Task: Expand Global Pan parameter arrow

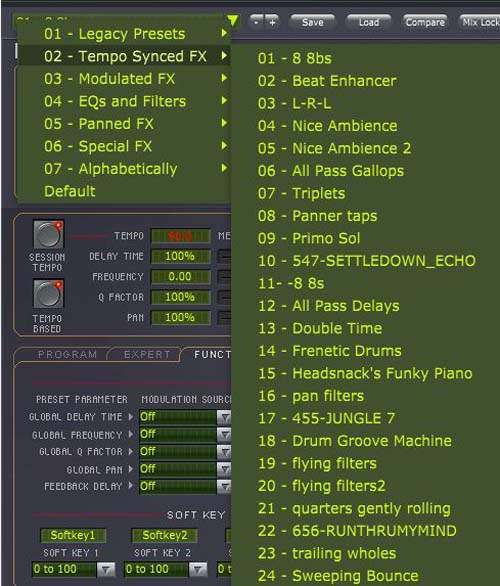Action: coord(131,469)
